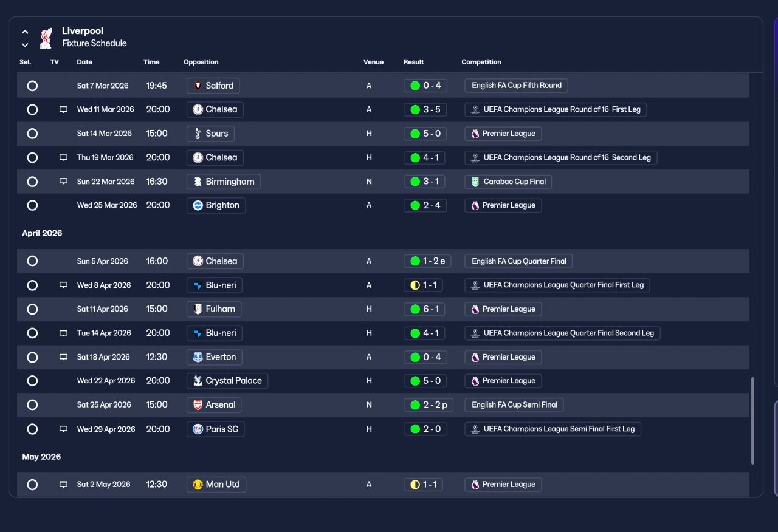Click the TV icon on Carabao Cup Final row
This screenshot has width=778, height=532.
pyautogui.click(x=63, y=182)
